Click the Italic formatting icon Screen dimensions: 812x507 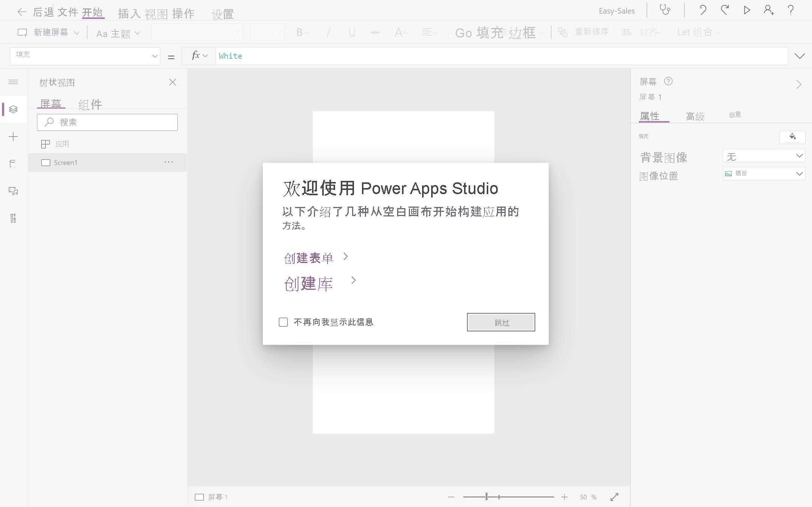[328, 33]
